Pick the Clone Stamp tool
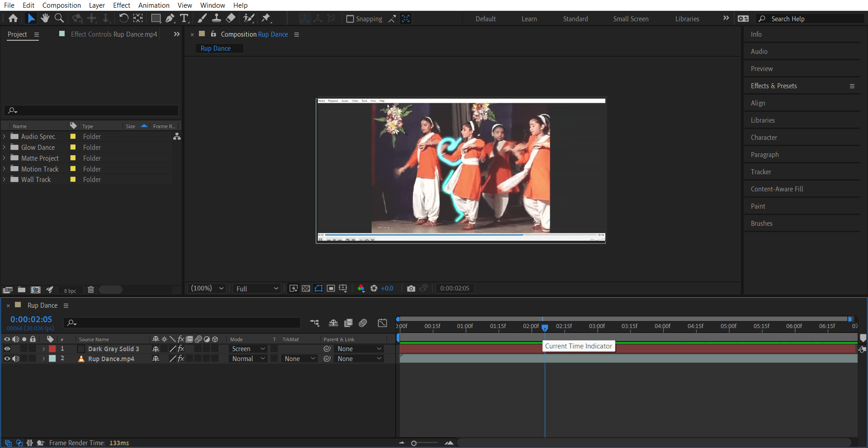 (x=217, y=19)
